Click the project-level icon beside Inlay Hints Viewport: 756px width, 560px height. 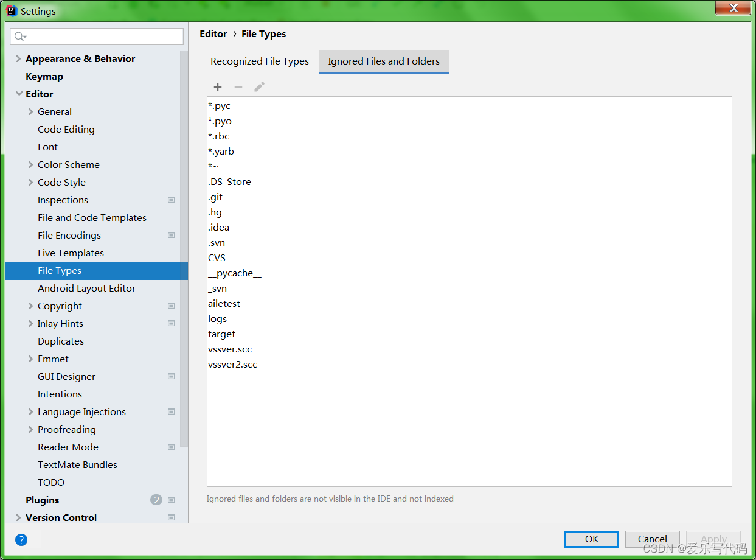pos(172,323)
